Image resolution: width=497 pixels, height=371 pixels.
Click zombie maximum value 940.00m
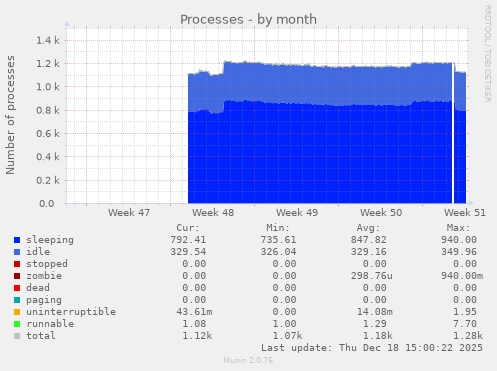tap(462, 276)
